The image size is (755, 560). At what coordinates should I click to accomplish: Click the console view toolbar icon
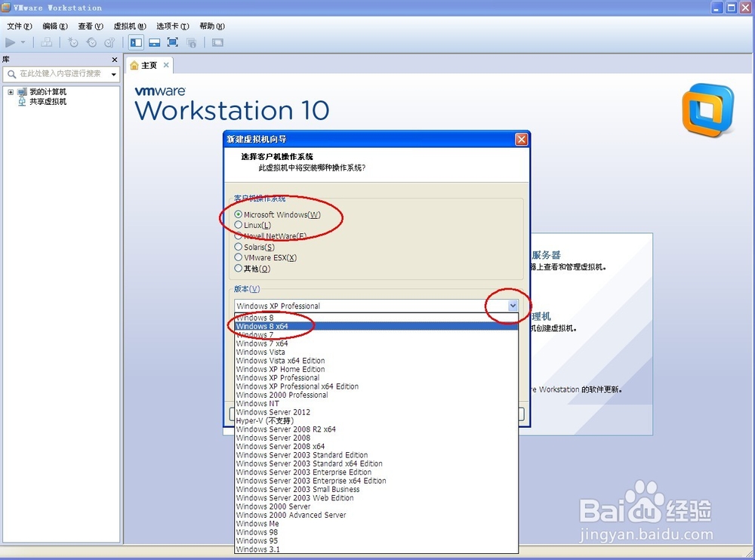pos(217,42)
